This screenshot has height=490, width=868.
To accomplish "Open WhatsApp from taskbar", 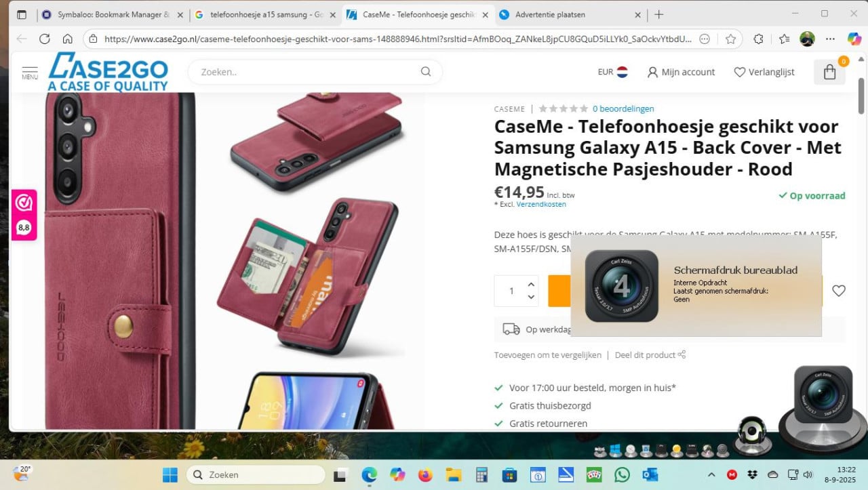I will click(x=622, y=474).
